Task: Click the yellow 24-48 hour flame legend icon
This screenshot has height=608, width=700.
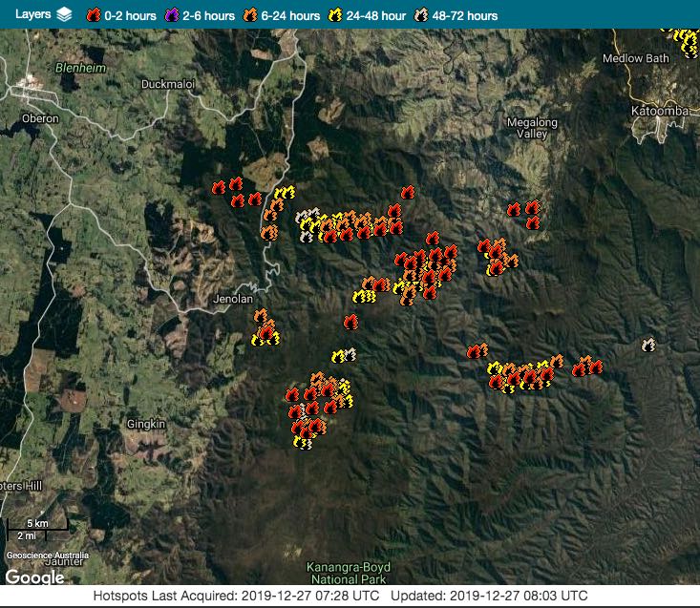Action: click(x=335, y=15)
